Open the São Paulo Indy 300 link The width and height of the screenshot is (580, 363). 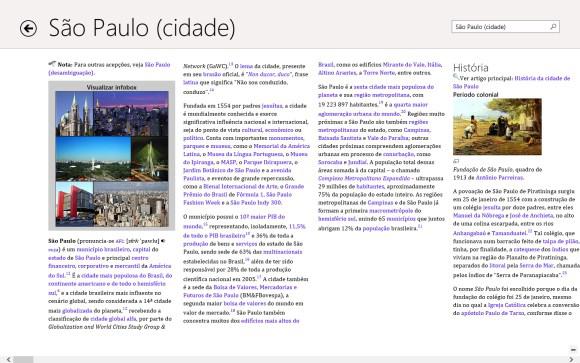(x=256, y=203)
